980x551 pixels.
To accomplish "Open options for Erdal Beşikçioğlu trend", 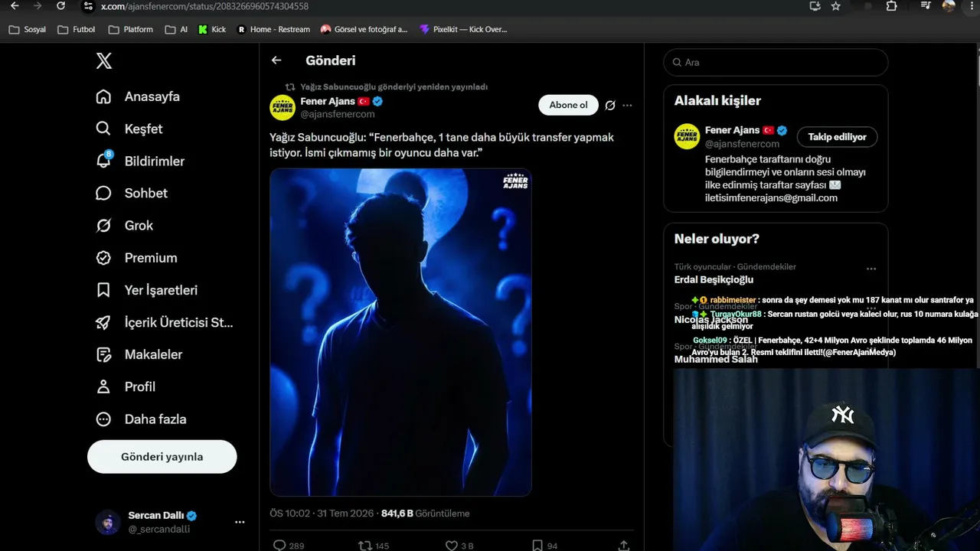I will (871, 269).
